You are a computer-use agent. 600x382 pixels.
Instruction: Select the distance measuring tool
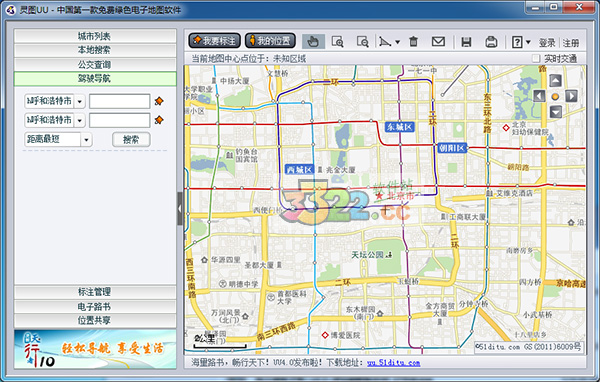(385, 41)
